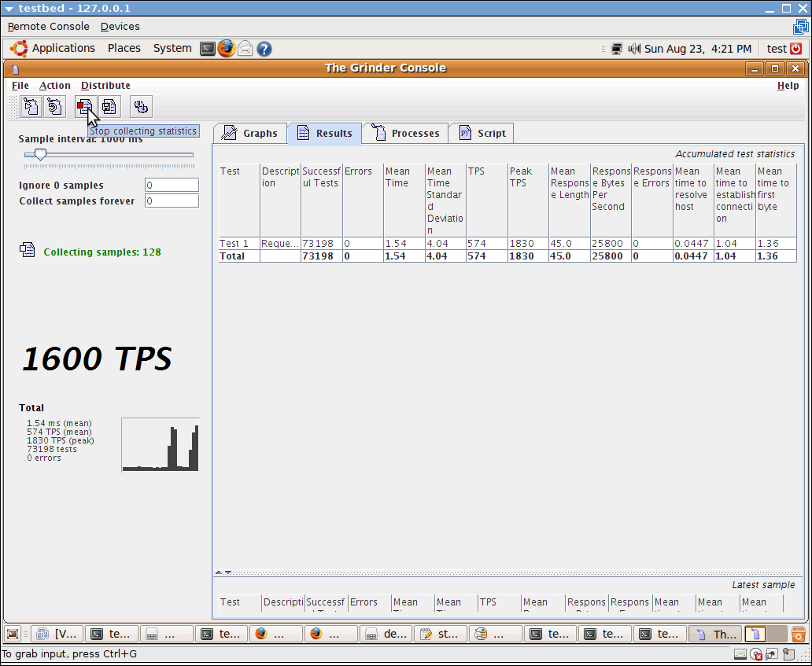Switch to the Results tab
Image resolution: width=812 pixels, height=666 pixels.
pyautogui.click(x=325, y=134)
